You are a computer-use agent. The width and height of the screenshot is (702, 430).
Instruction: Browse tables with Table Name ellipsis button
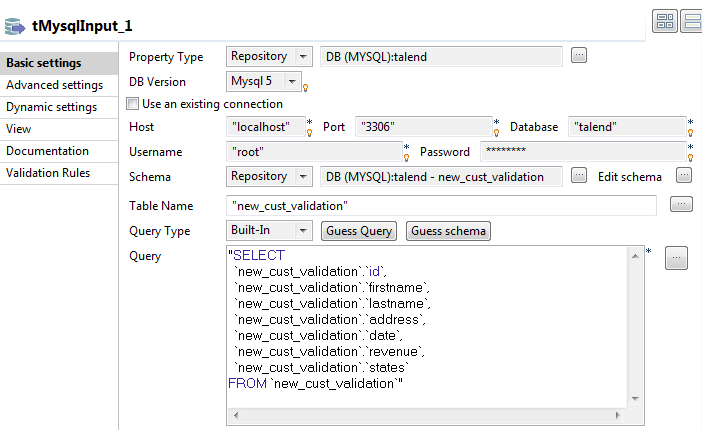(680, 205)
